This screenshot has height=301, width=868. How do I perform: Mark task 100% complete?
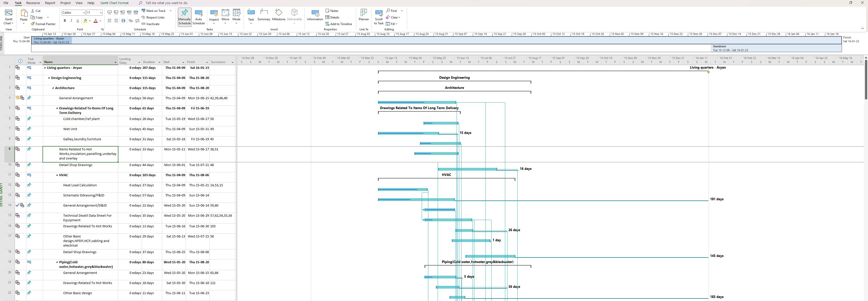click(x=136, y=12)
